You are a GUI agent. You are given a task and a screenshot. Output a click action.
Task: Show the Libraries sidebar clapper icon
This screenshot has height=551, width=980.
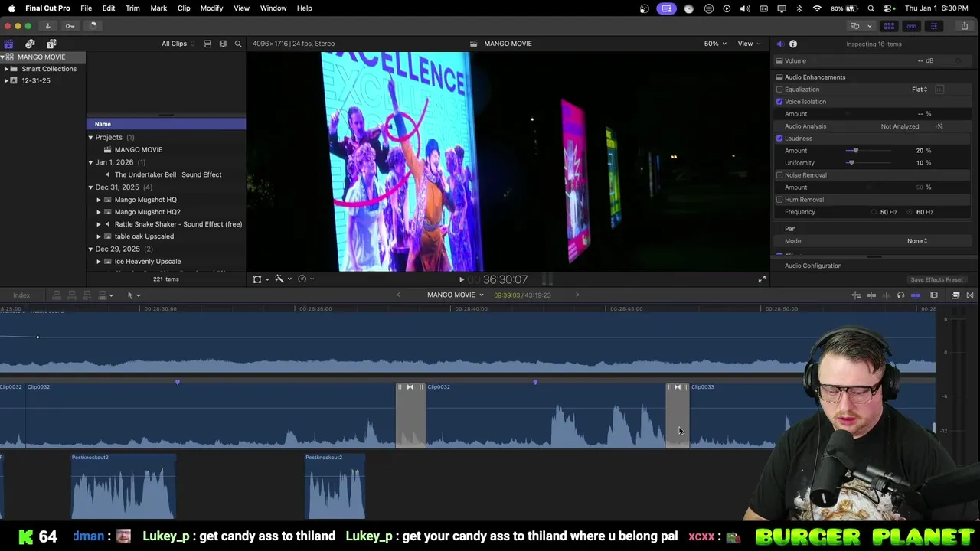click(x=8, y=44)
